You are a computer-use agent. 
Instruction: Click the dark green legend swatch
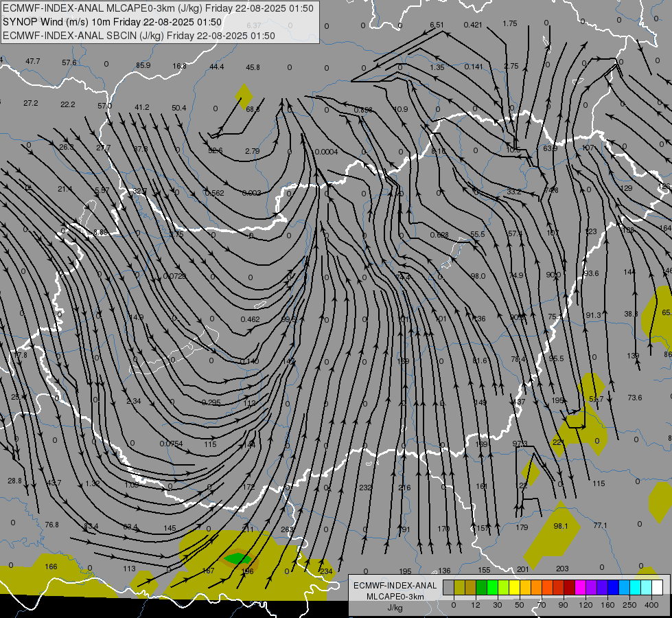pos(481,588)
